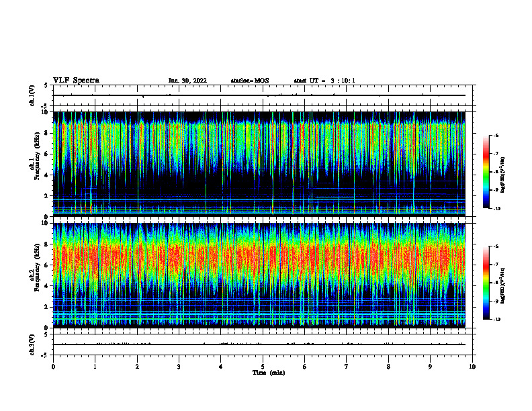Click the "2" tick on ch.1 frequency axis
The image size is (532, 411).
pyautogui.click(x=47, y=195)
